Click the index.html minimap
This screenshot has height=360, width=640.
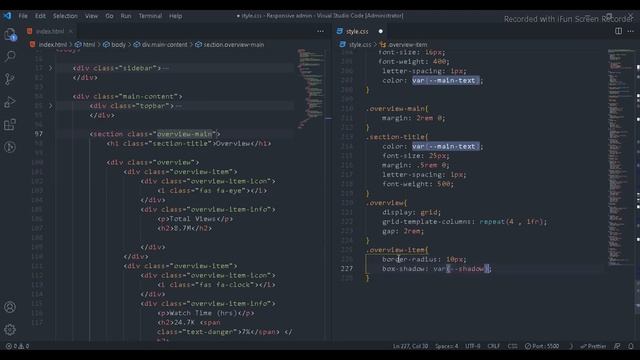point(311,88)
